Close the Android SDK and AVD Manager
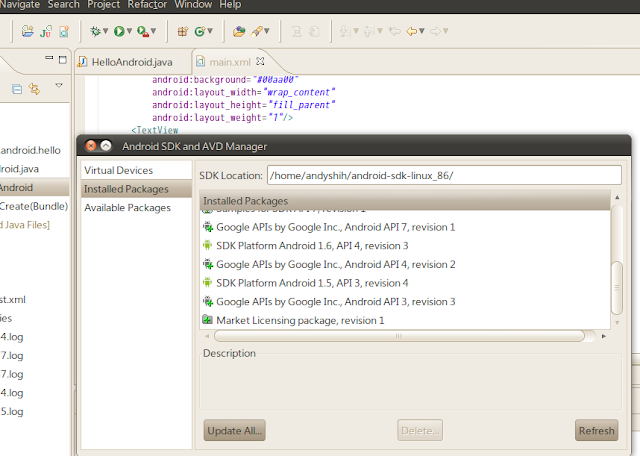The height and width of the screenshot is (456, 640). coord(91,146)
